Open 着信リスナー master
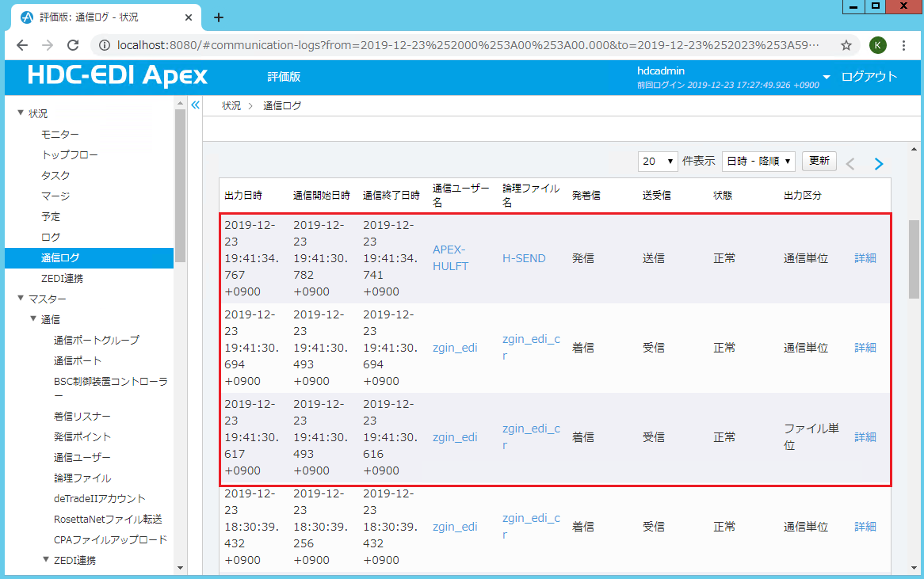924x579 pixels. click(82, 417)
